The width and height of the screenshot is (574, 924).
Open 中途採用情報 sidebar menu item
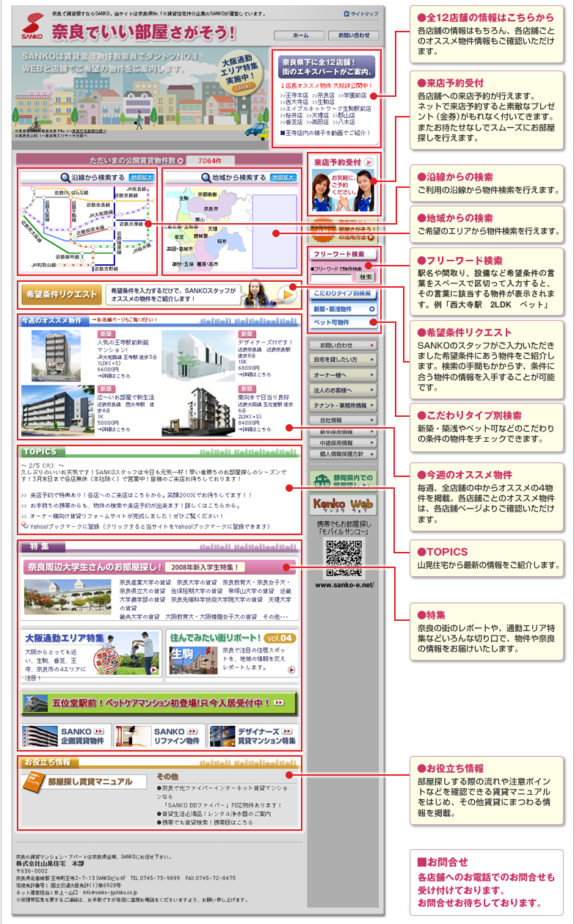coord(344,443)
